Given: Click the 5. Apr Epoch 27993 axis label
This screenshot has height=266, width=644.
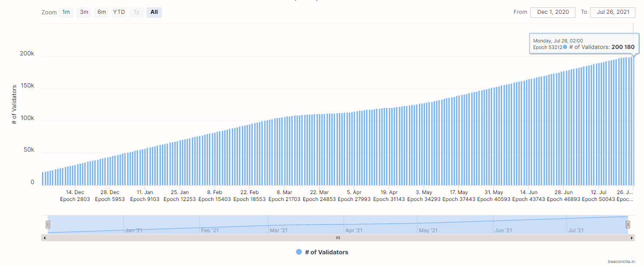Looking at the screenshot, I should click(354, 196).
